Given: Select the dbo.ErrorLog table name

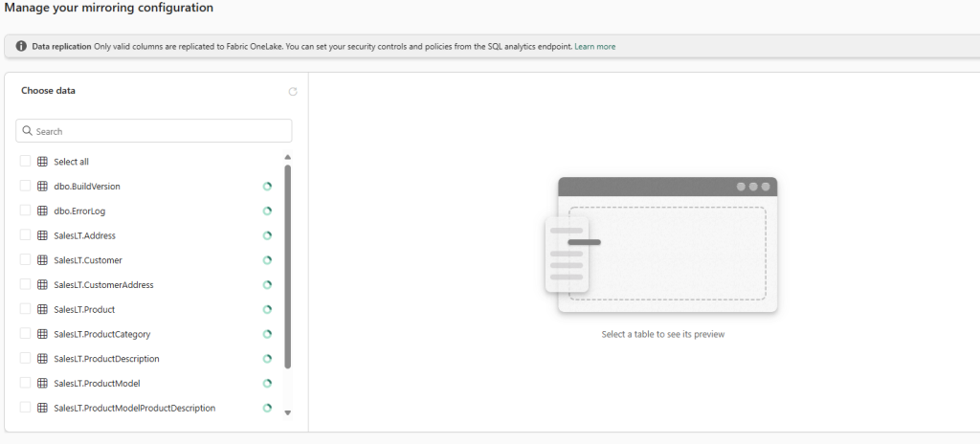Looking at the screenshot, I should (80, 211).
